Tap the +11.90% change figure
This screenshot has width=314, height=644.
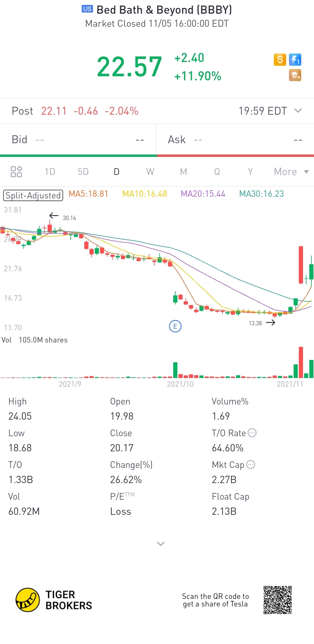[198, 76]
